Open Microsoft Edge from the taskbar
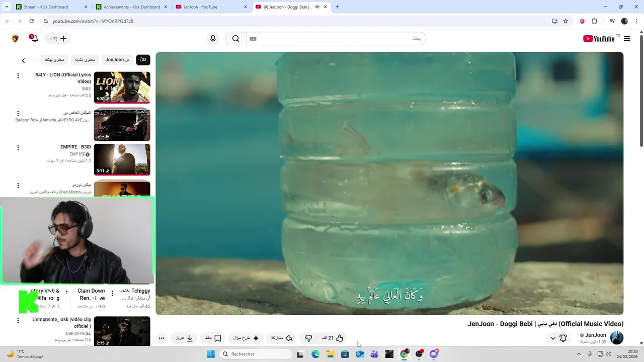 315,354
